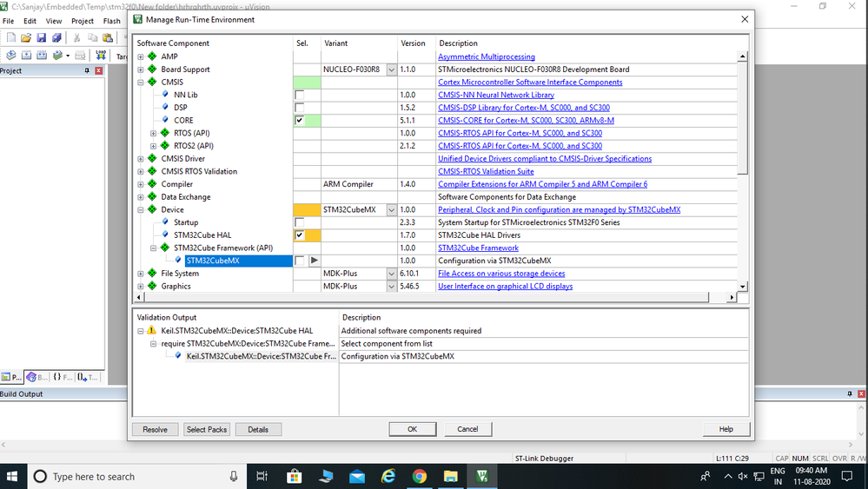Image resolution: width=868 pixels, height=489 pixels.
Task: Click the Cut scissors icon
Action: pyautogui.click(x=77, y=37)
